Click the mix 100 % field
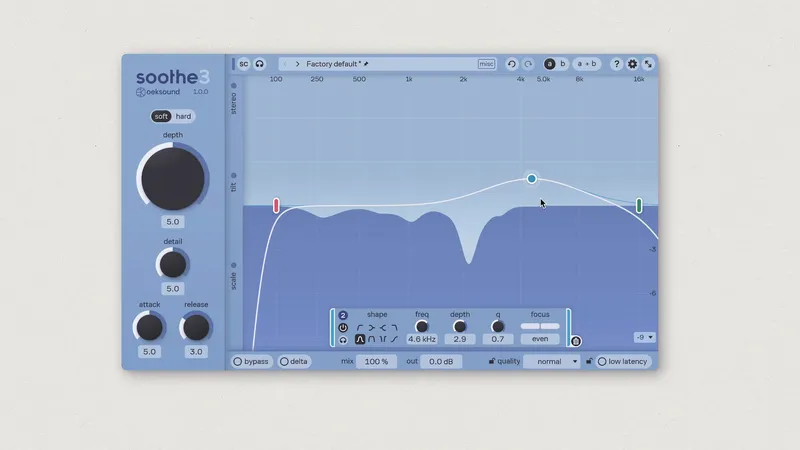The height and width of the screenshot is (450, 800). point(377,361)
